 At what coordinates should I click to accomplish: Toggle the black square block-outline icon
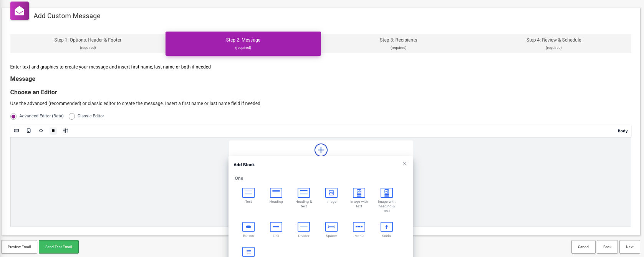click(53, 131)
